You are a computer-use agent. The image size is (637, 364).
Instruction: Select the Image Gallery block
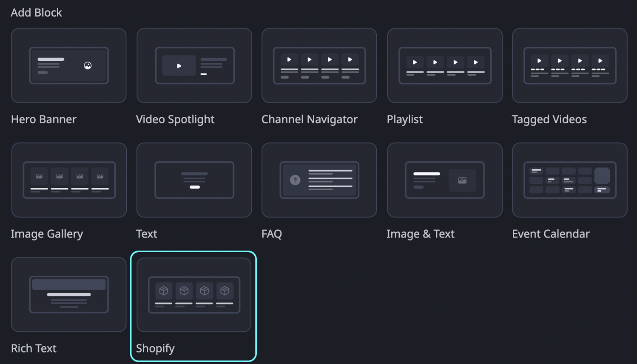69,180
